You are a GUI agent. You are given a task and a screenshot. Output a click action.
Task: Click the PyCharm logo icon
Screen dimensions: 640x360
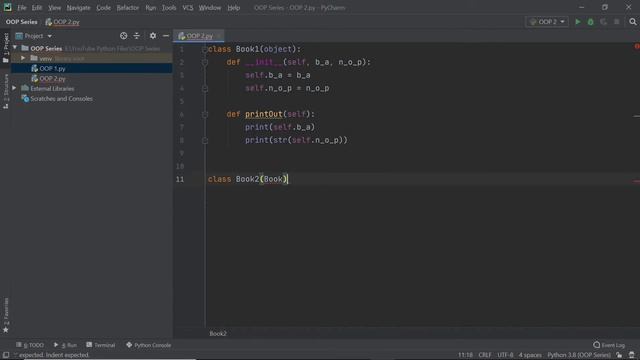7,7
